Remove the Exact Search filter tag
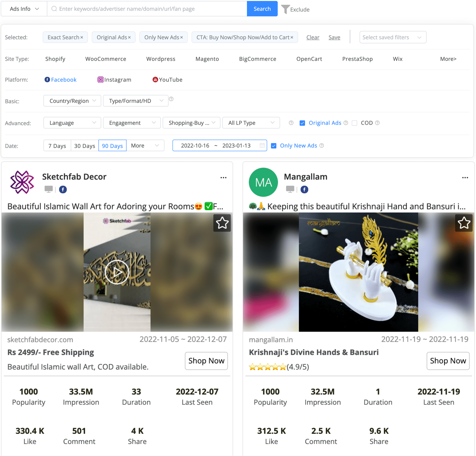The image size is (476, 456). point(82,37)
